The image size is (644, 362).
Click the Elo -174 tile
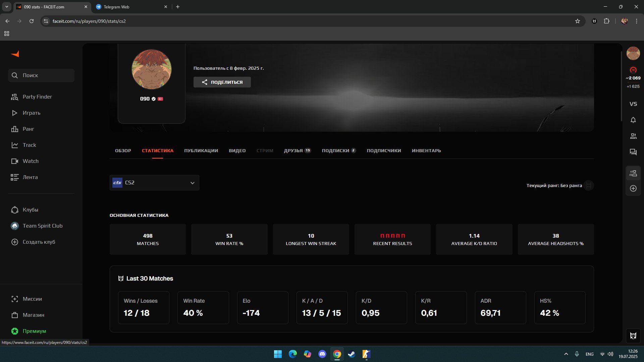[263, 308]
